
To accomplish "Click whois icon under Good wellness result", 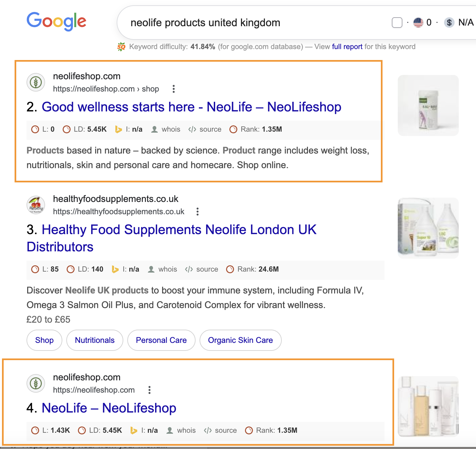I will point(154,129).
